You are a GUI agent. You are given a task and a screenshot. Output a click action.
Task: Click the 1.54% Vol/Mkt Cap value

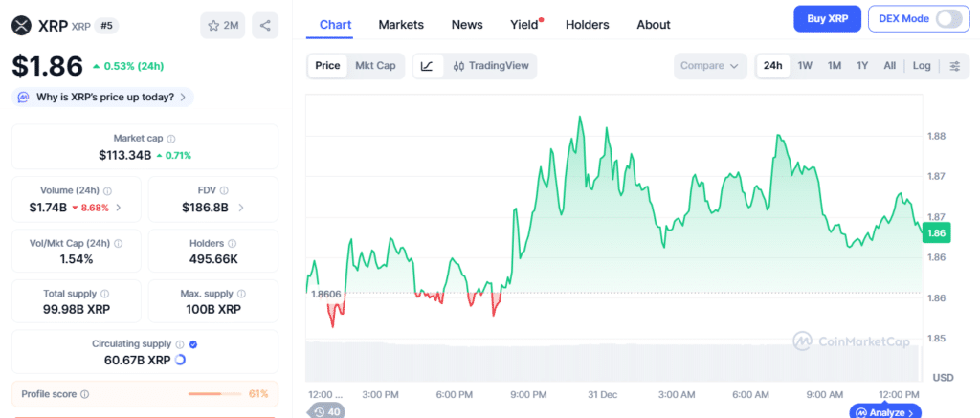pyautogui.click(x=77, y=258)
